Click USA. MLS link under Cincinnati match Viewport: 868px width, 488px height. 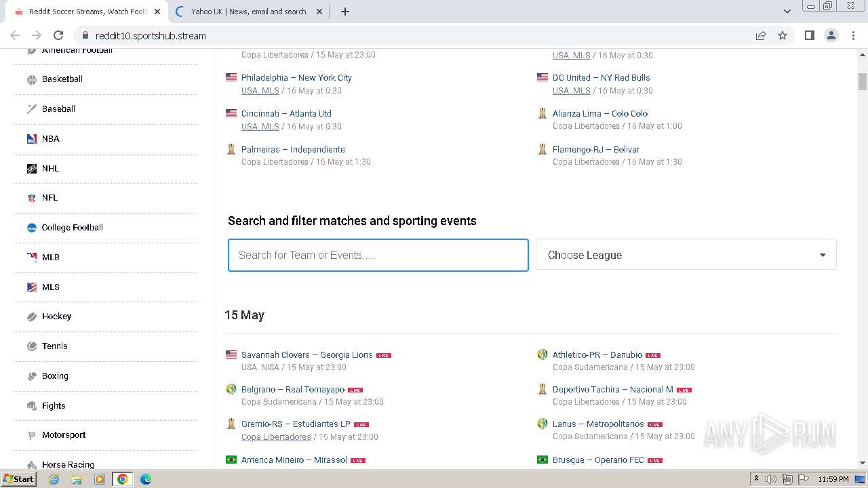pos(260,126)
